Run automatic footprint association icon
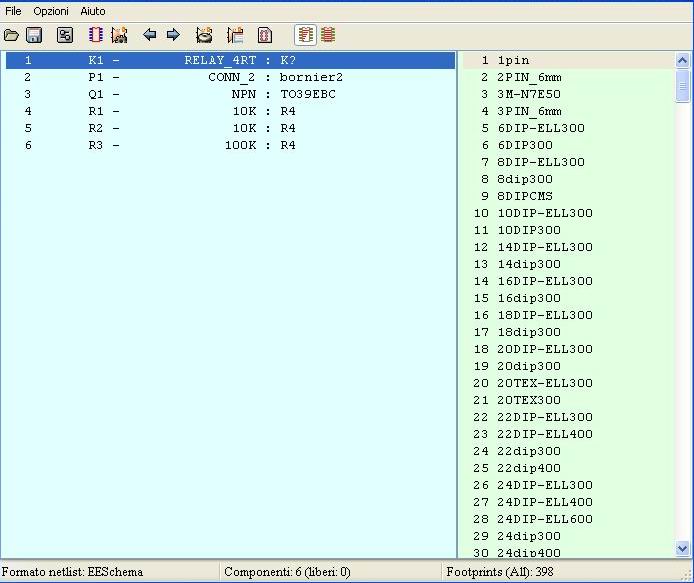The image size is (694, 583). click(120, 35)
